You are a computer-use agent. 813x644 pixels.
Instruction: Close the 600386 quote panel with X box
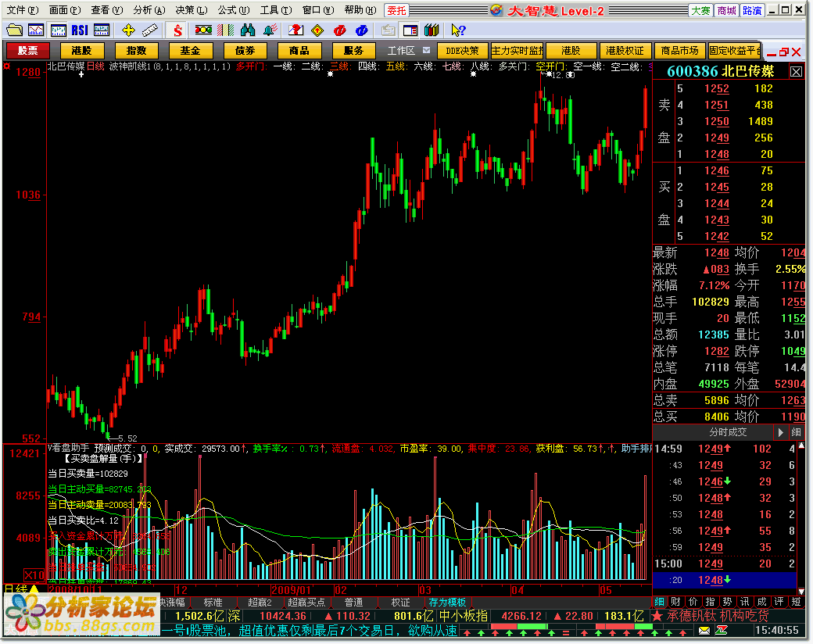click(x=796, y=72)
